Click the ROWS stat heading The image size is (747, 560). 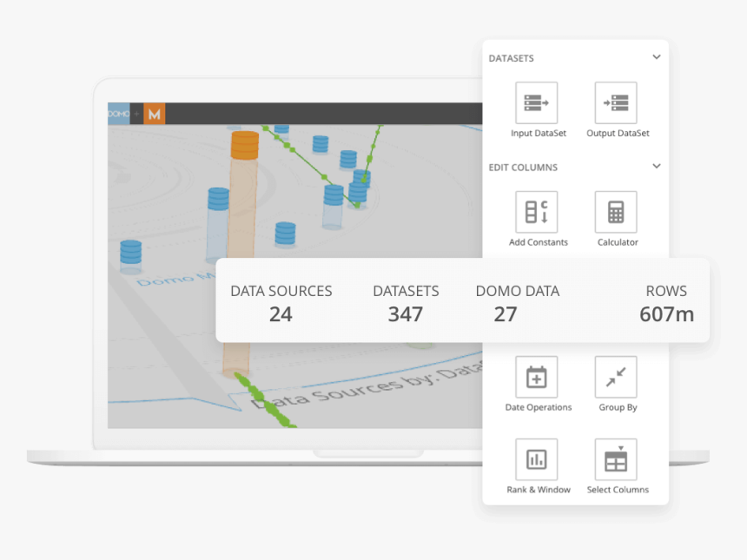point(666,291)
